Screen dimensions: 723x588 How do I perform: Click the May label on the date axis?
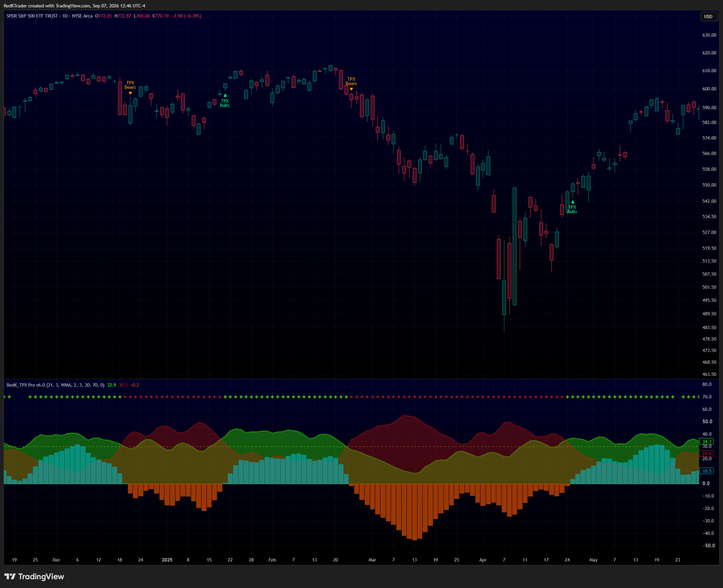pyautogui.click(x=593, y=559)
